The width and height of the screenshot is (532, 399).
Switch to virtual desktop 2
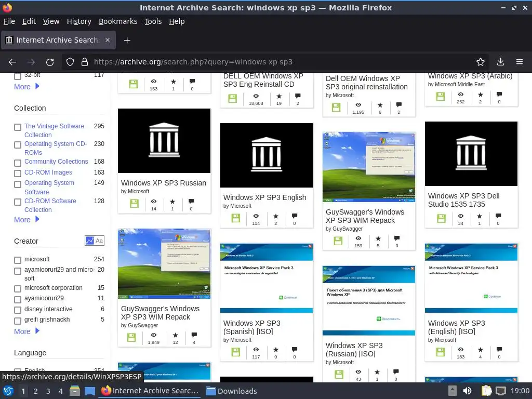(x=36, y=391)
